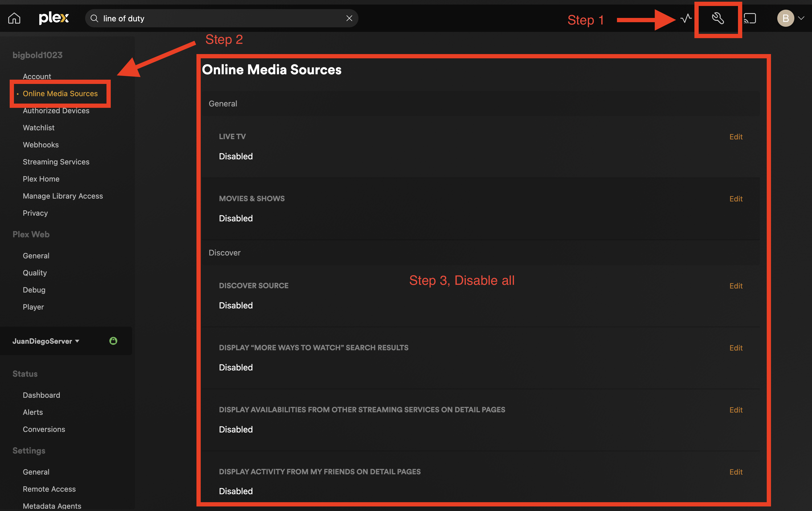Expand the JuanDiegoServer server dropdown

point(46,341)
